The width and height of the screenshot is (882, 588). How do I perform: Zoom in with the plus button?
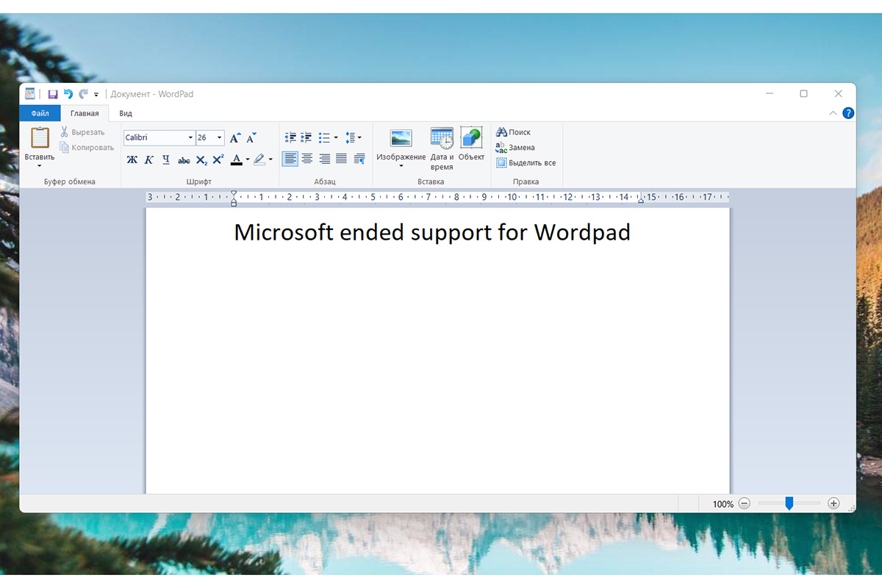click(x=833, y=503)
